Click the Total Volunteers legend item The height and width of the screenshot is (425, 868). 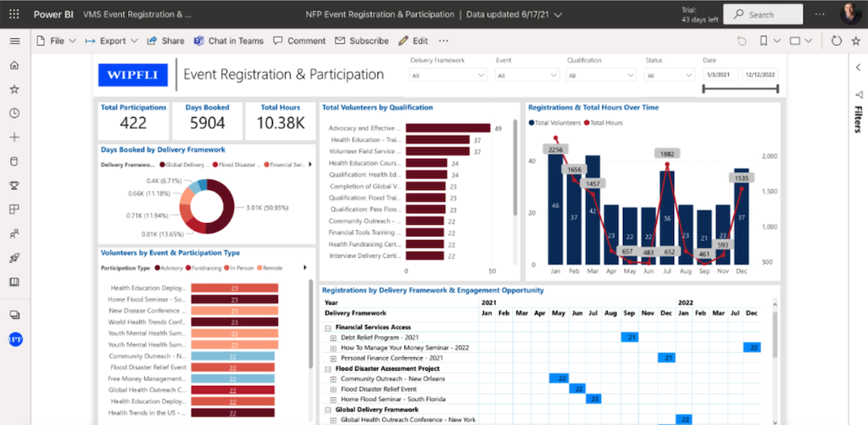(554, 123)
